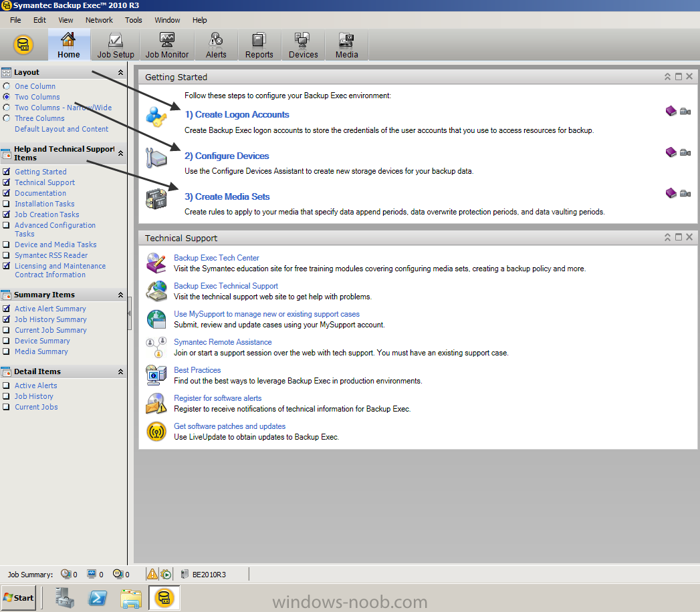Click the 3) Create Media Sets link

coord(227,196)
